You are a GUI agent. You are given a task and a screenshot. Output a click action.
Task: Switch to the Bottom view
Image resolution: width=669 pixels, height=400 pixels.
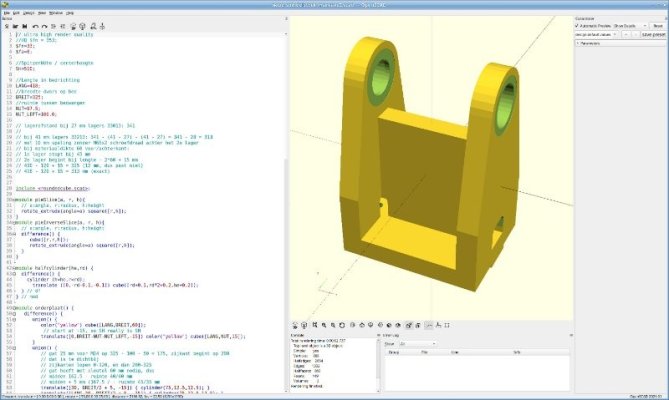pos(371,325)
